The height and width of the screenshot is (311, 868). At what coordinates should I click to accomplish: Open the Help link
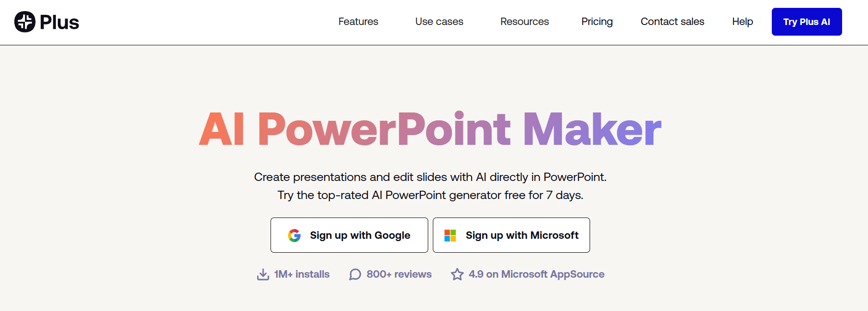click(742, 22)
